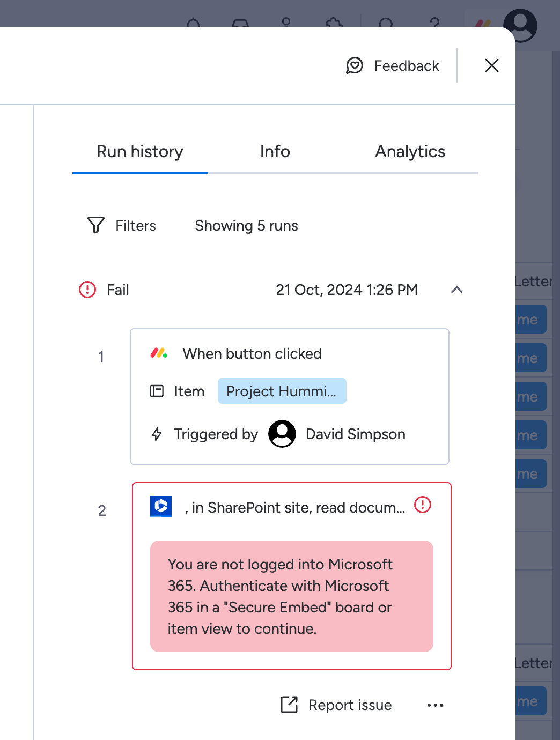560x740 pixels.
Task: Open the Analytics tab
Action: point(410,152)
